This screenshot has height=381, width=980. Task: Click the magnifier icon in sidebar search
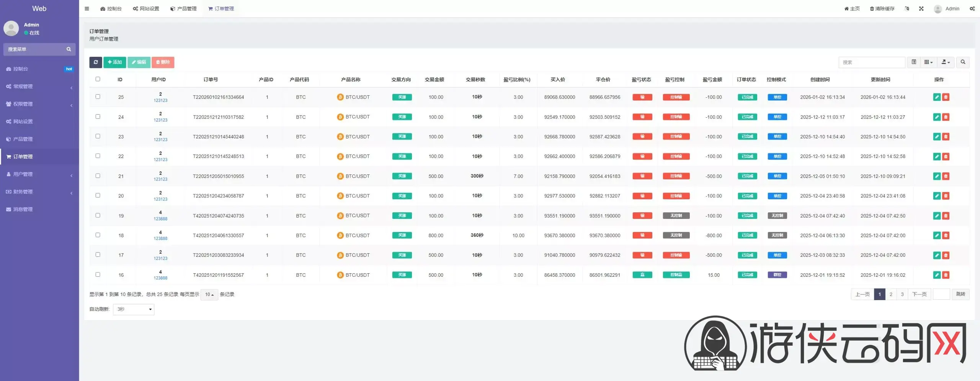tap(69, 49)
